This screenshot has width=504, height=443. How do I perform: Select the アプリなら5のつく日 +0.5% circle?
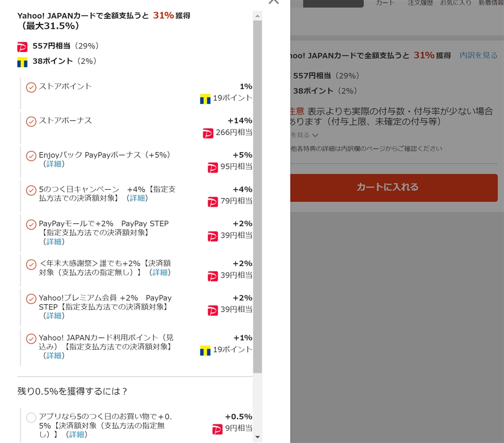tap(31, 417)
